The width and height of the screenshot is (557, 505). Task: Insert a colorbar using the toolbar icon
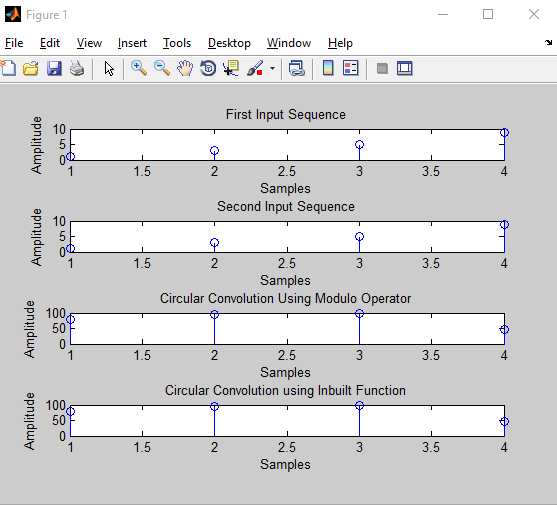point(328,68)
